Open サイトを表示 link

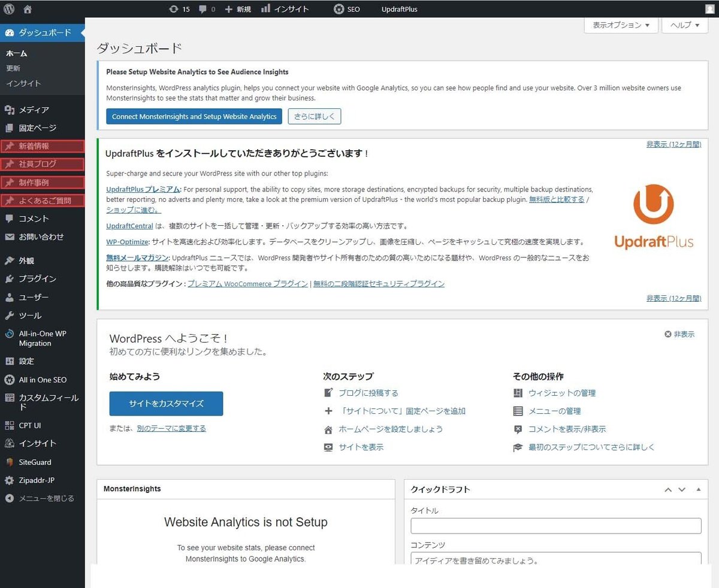coord(361,447)
